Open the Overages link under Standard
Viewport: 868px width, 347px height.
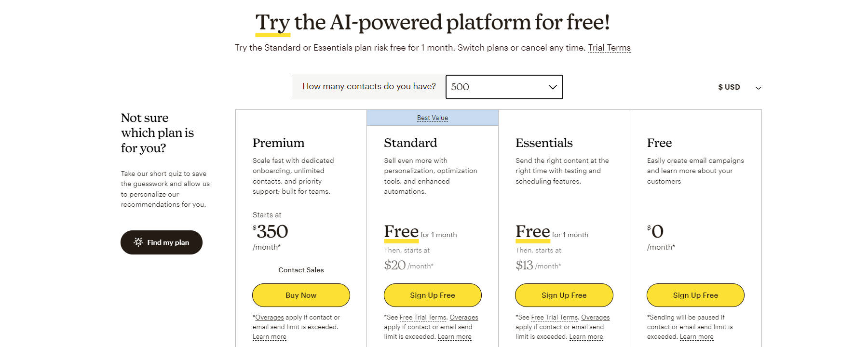[463, 317]
